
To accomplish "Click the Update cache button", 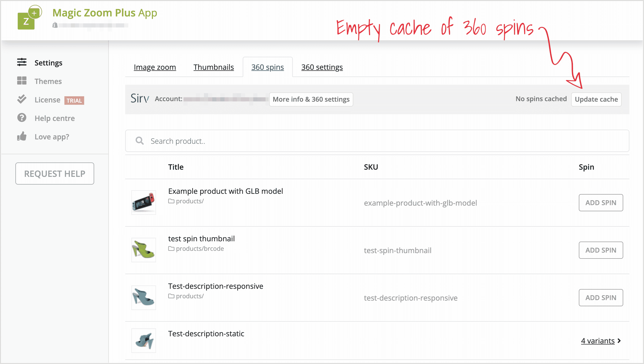I will (596, 99).
